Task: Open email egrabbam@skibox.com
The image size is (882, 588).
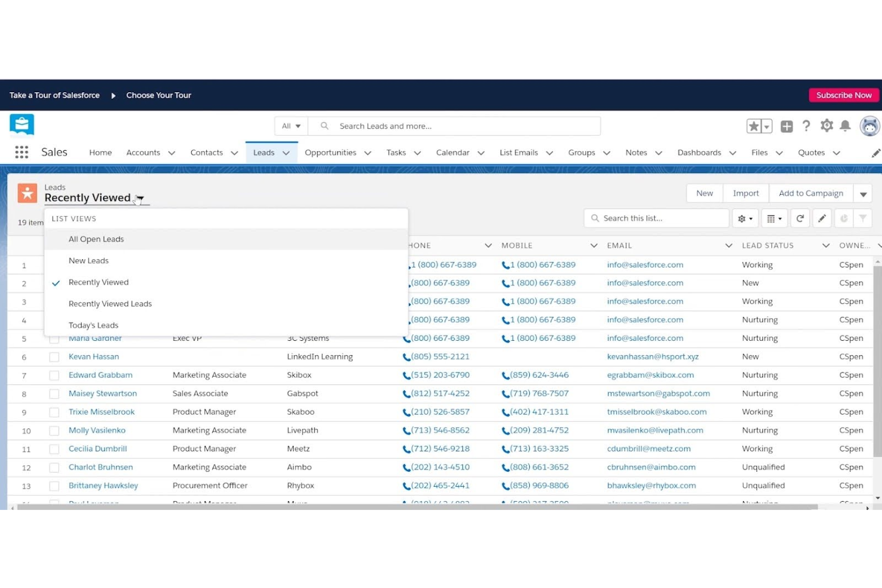Action: pyautogui.click(x=650, y=375)
